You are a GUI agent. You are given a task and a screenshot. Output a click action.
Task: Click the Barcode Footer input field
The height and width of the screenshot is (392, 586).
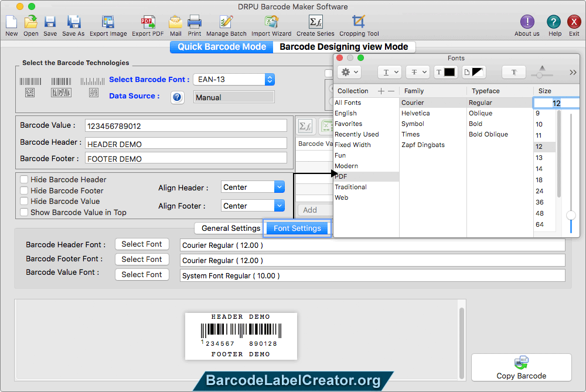point(186,158)
